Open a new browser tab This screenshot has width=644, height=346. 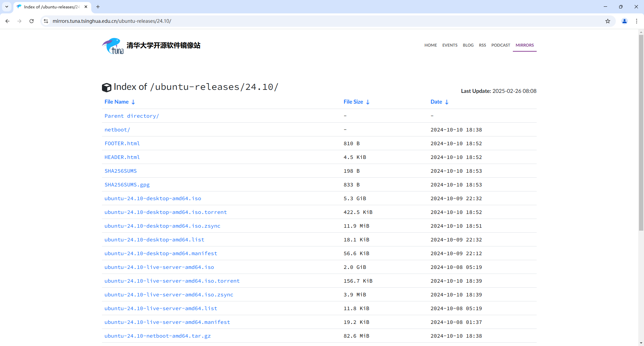coord(98,7)
